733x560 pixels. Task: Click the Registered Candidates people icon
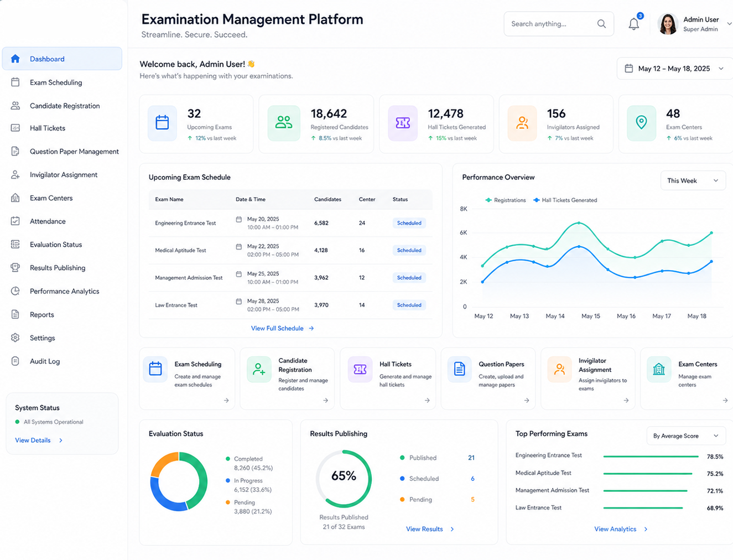pyautogui.click(x=284, y=123)
